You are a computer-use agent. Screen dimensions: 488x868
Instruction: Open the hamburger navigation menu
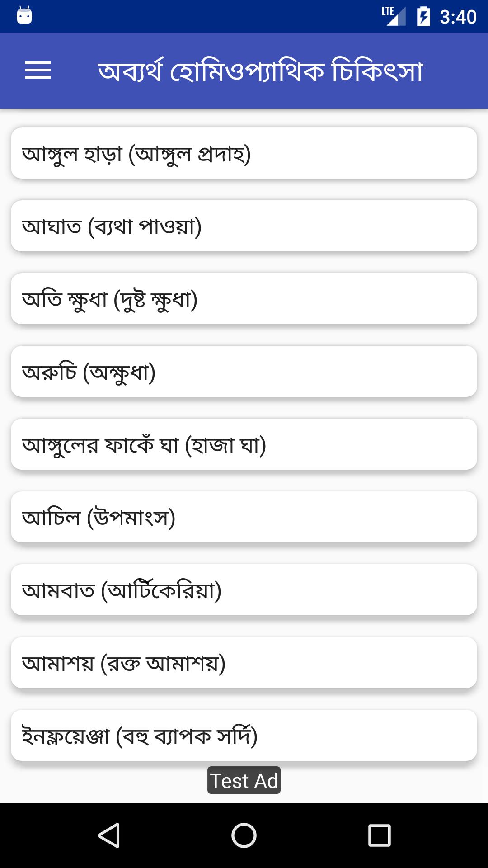coord(38,71)
